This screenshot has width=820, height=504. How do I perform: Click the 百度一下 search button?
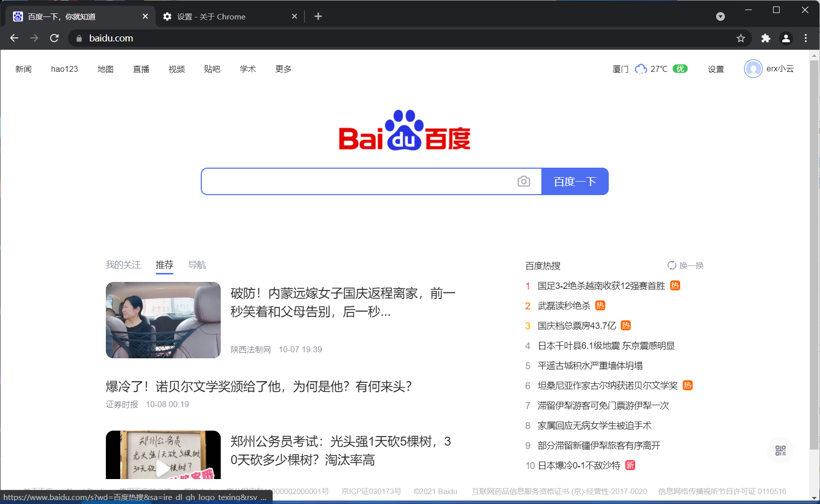coord(575,181)
